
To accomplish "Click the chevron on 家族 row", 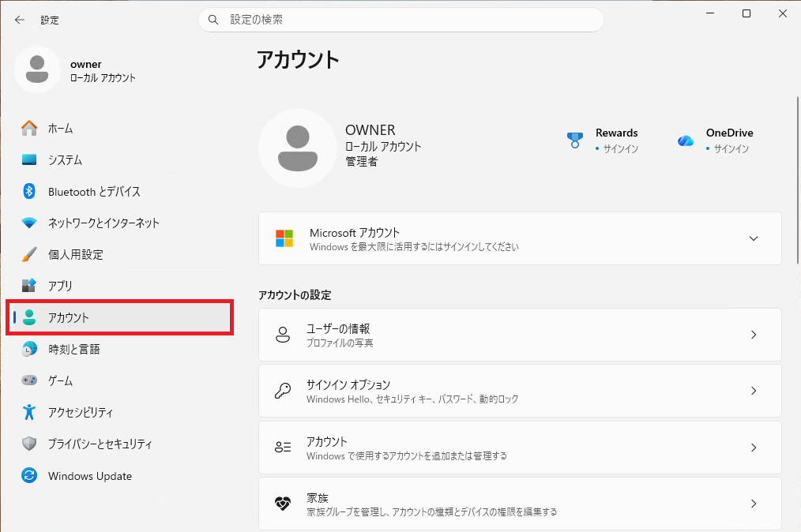I will [x=754, y=504].
